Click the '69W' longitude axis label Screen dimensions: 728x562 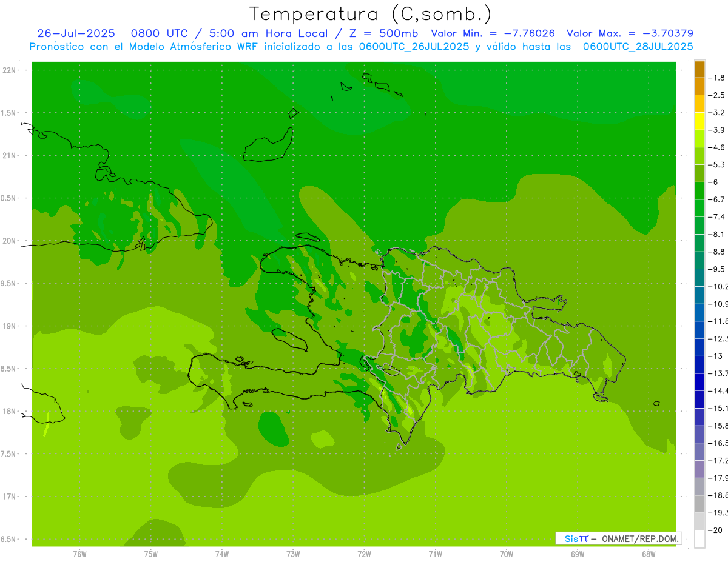[577, 554]
